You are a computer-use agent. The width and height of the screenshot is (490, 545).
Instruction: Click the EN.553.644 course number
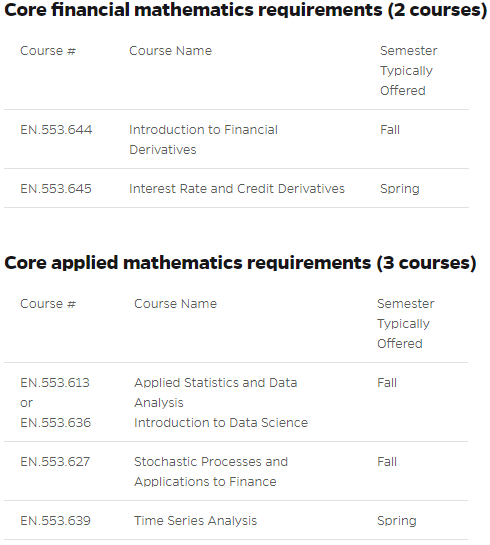click(56, 130)
